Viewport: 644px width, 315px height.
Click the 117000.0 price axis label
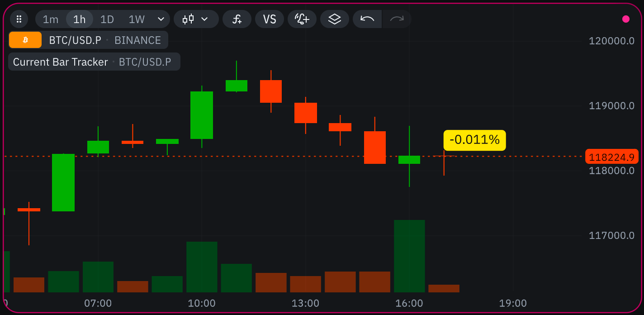pos(611,235)
